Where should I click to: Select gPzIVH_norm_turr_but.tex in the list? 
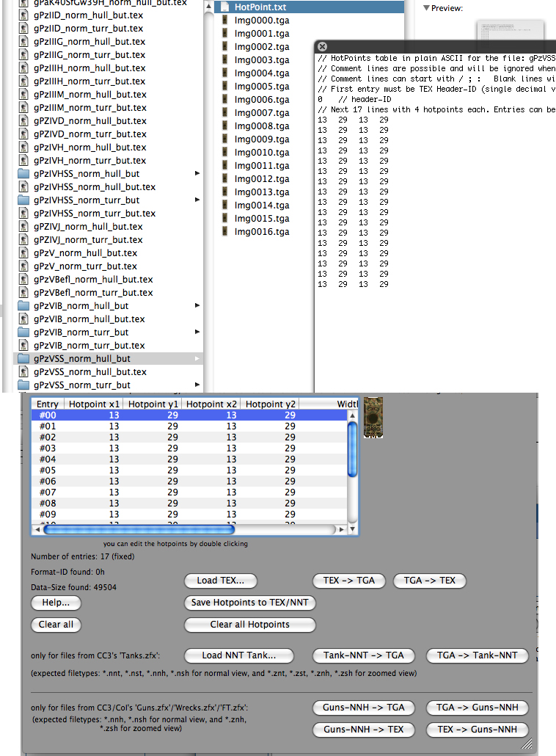89,161
